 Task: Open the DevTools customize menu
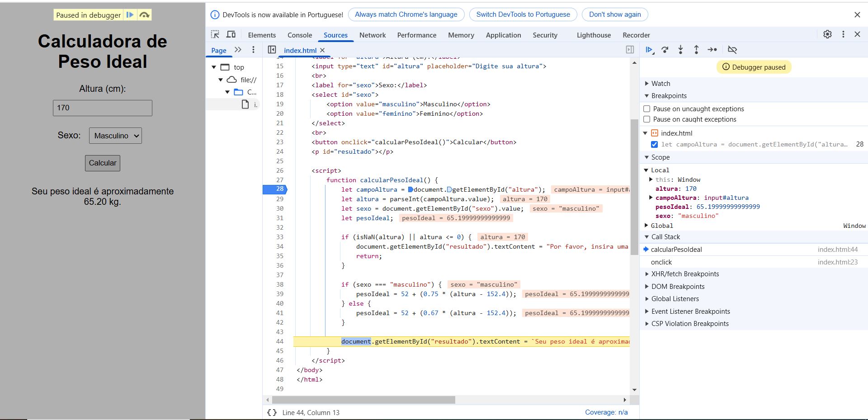click(x=843, y=34)
